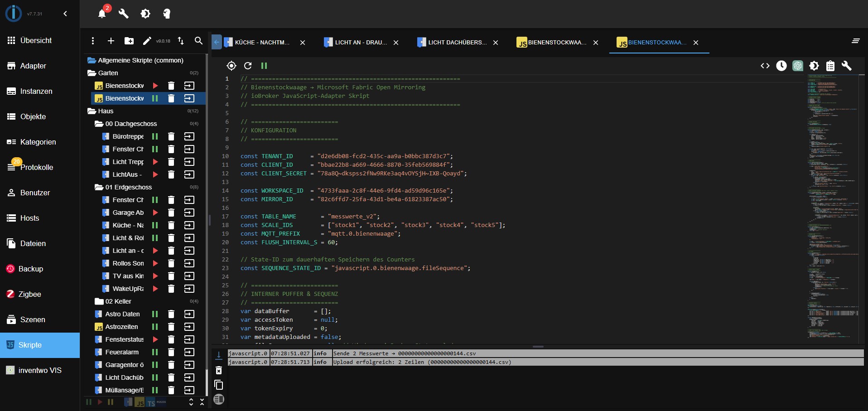Open the ChatGPT assistant in the editor toolbar
This screenshot has height=411, width=868.
pyautogui.click(x=798, y=66)
